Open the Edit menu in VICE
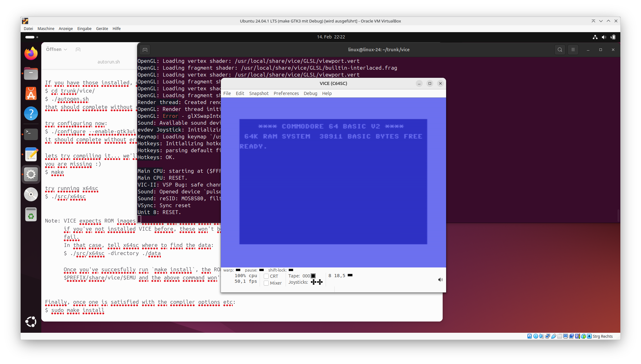The width and height of the screenshot is (641, 364). click(240, 93)
